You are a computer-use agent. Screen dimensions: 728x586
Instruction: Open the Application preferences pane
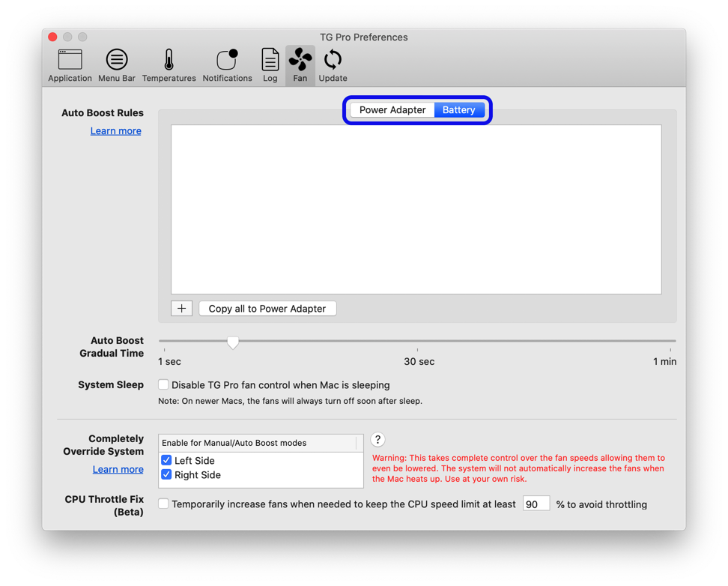pos(70,65)
